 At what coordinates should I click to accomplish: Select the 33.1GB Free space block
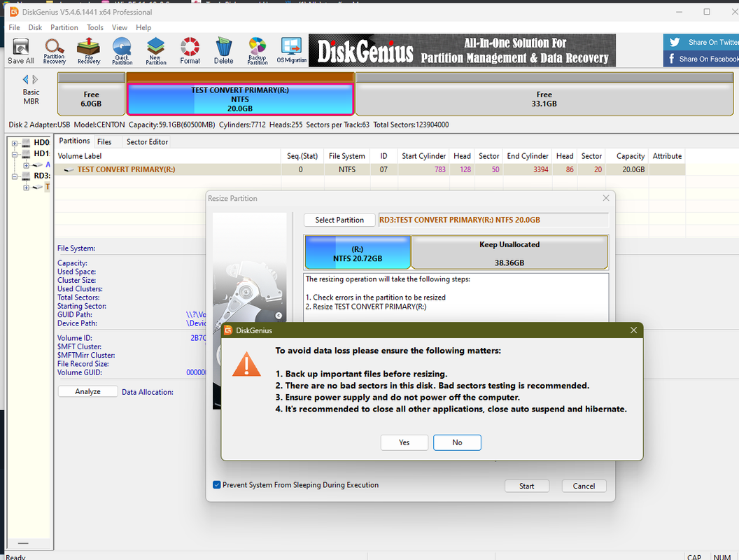point(544,94)
